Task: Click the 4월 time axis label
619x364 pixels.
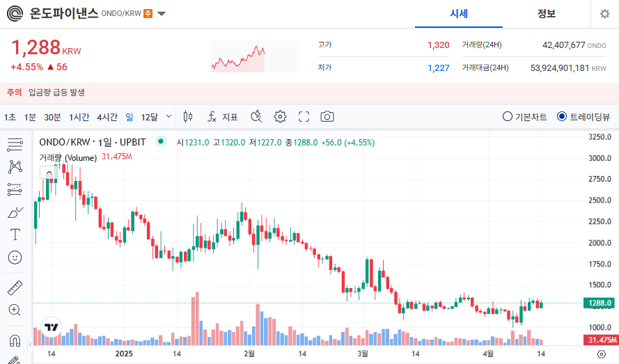Action: coord(488,354)
